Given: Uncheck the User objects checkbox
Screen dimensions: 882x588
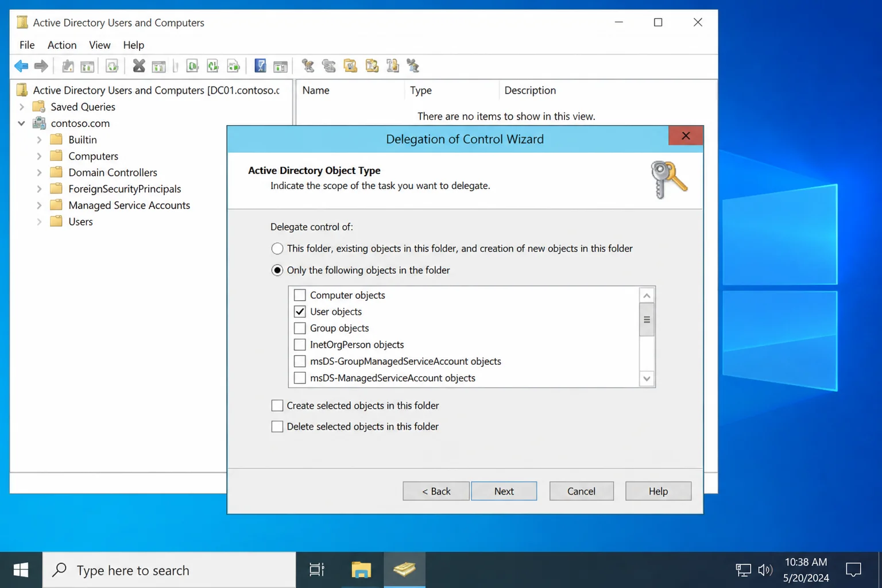Looking at the screenshot, I should 300,312.
